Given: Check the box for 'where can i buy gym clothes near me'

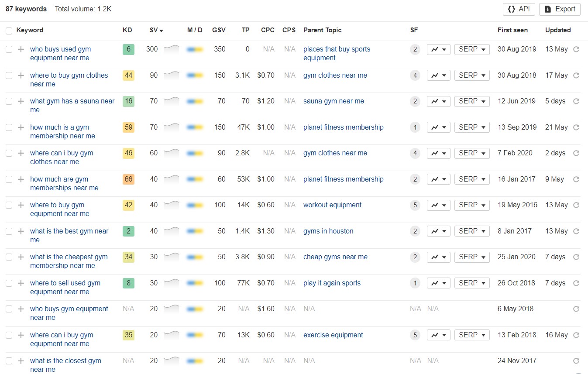Looking at the screenshot, I should (9, 153).
